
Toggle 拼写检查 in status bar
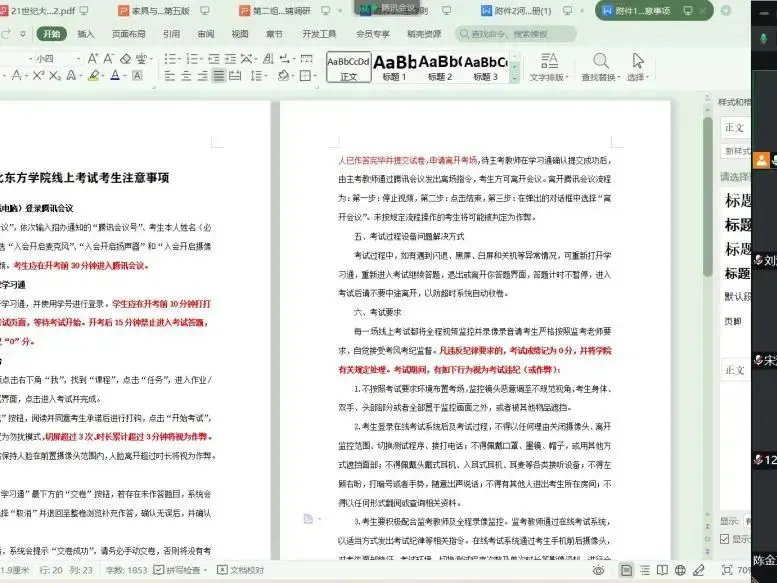click(x=180, y=570)
